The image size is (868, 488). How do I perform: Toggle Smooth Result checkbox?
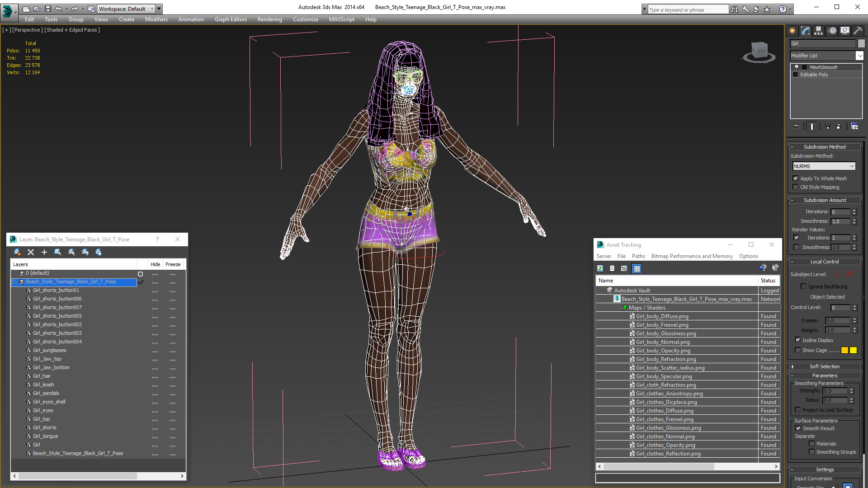point(798,428)
